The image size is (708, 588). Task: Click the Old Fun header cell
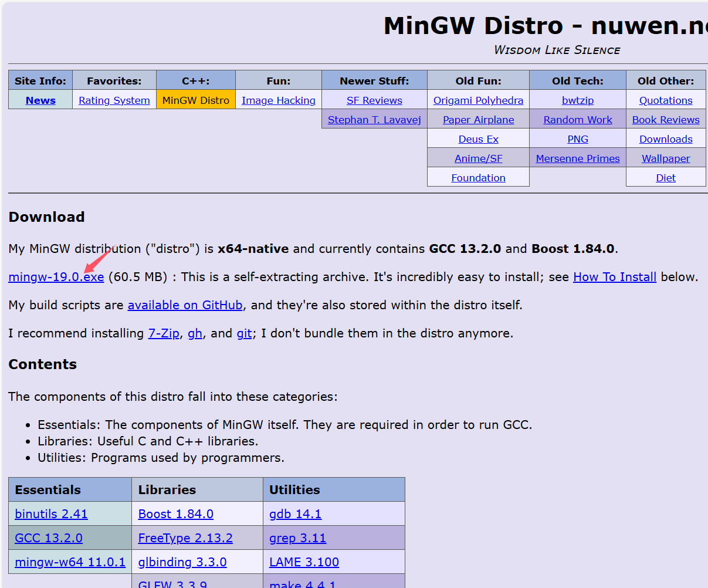coord(478,80)
